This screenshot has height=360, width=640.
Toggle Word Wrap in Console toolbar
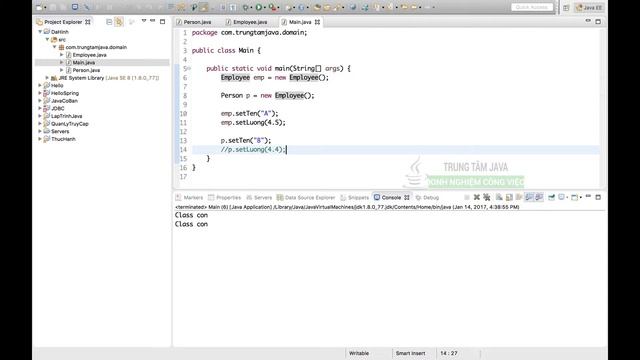519,197
